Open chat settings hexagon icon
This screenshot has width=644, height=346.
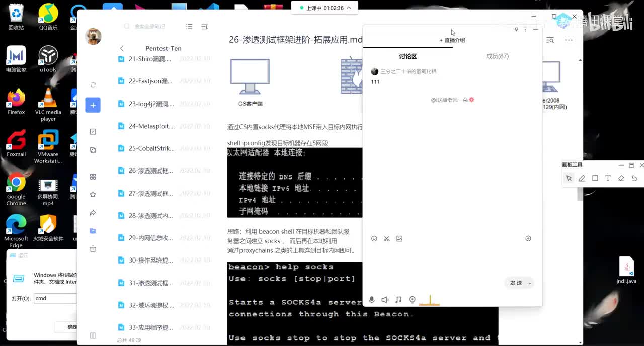coord(528,239)
